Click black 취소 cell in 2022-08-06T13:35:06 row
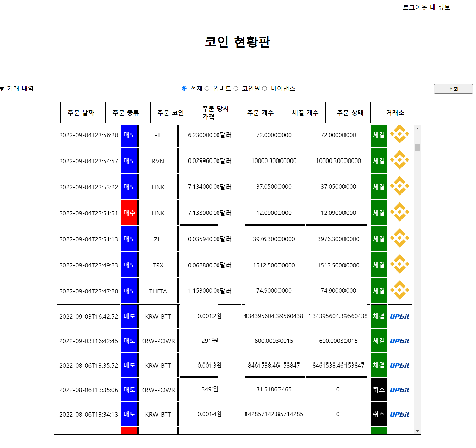Screen dimensions: 476x448 click(x=379, y=390)
